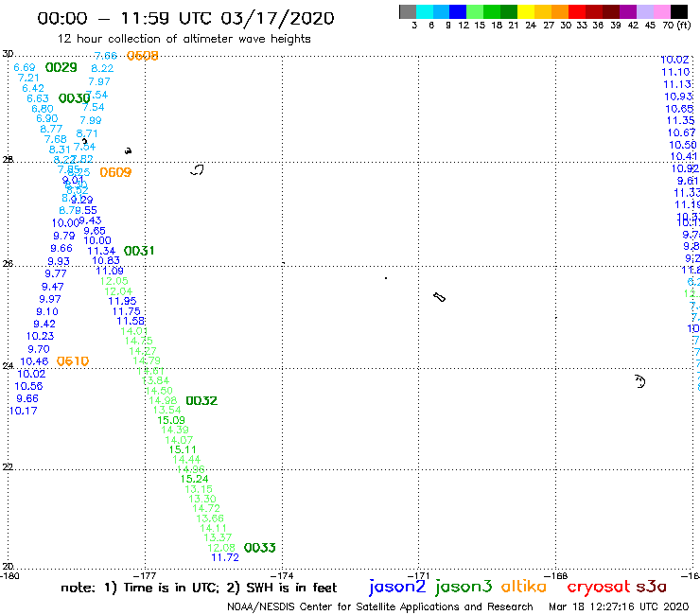700x615 pixels.
Task: Click the wave height value '11.34'
Action: point(101,251)
